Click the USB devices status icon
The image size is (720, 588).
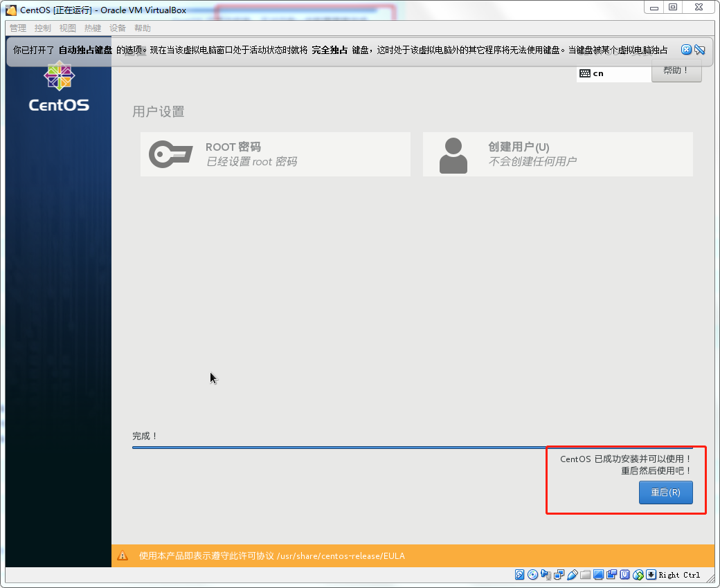tap(572, 575)
